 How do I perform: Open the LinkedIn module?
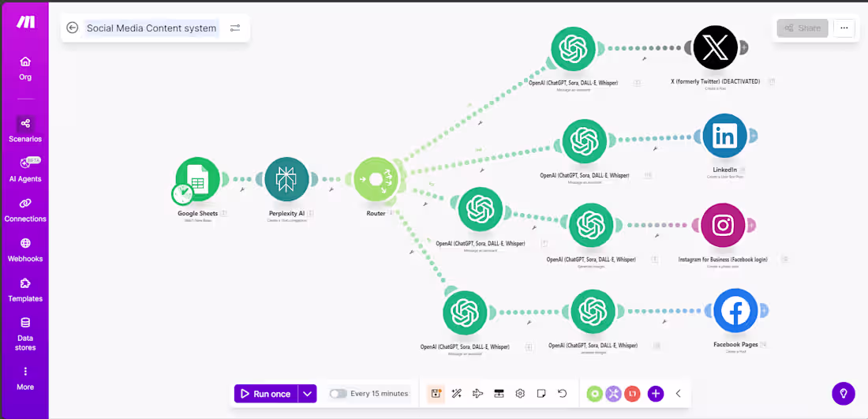(724, 137)
